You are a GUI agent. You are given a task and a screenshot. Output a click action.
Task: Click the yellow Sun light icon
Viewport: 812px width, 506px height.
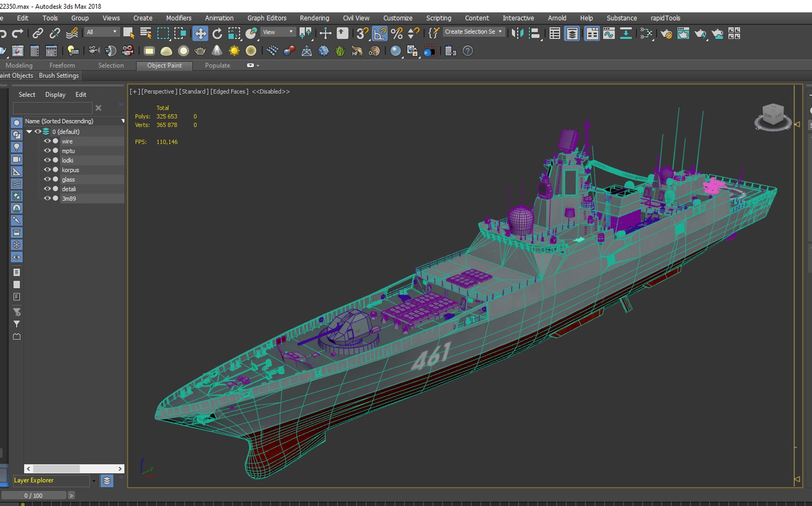tap(234, 51)
